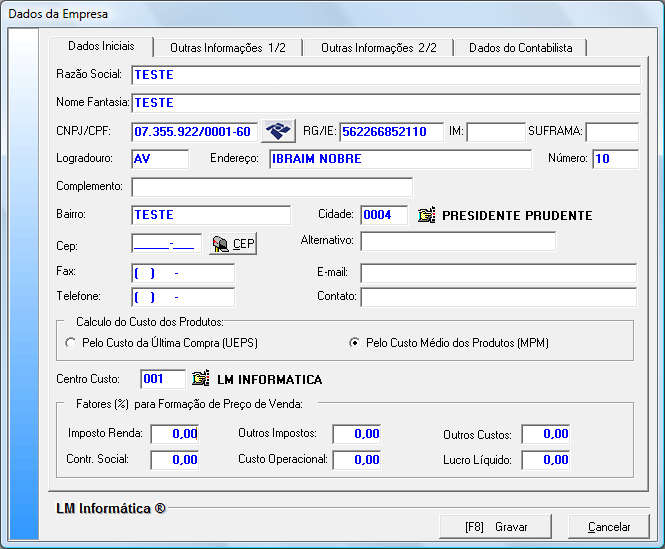Click the SUFRAMA input field
This screenshot has height=549, width=665.
click(611, 132)
